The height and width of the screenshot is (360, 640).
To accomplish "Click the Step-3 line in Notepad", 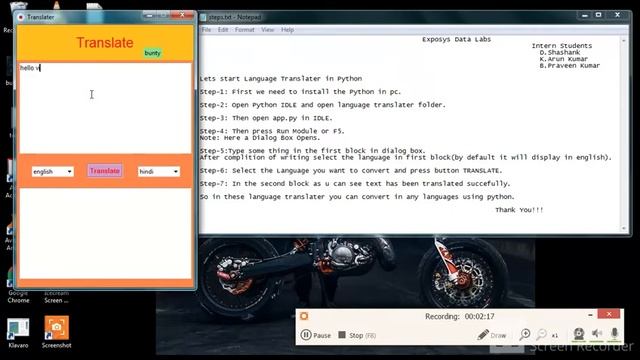I will [x=266, y=118].
